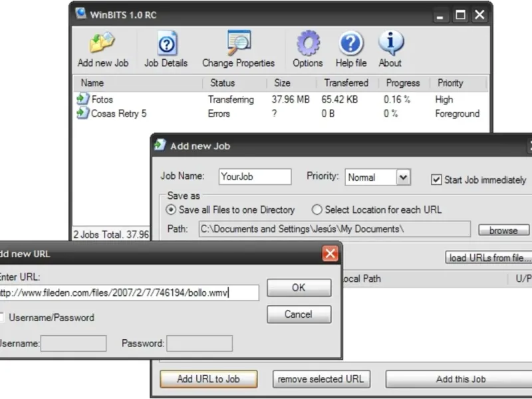Maximize the WinBITS window
The width and height of the screenshot is (532, 399).
[460, 15]
